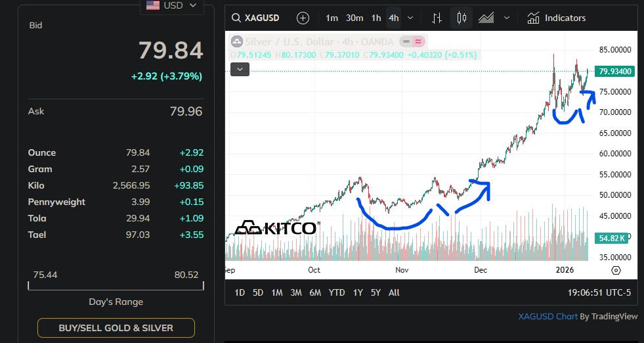Set chart range to 3M
The width and height of the screenshot is (644, 343).
click(295, 293)
